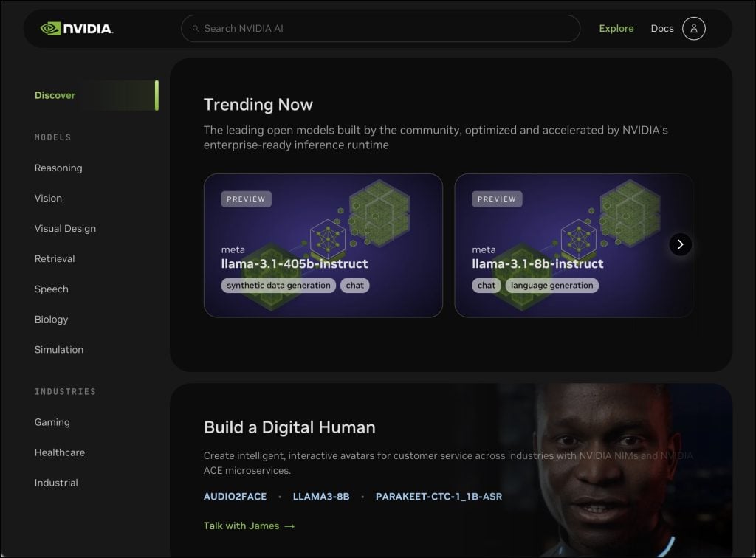This screenshot has height=558, width=756.
Task: Click the INDUSTRIES section label
Action: [x=65, y=392]
